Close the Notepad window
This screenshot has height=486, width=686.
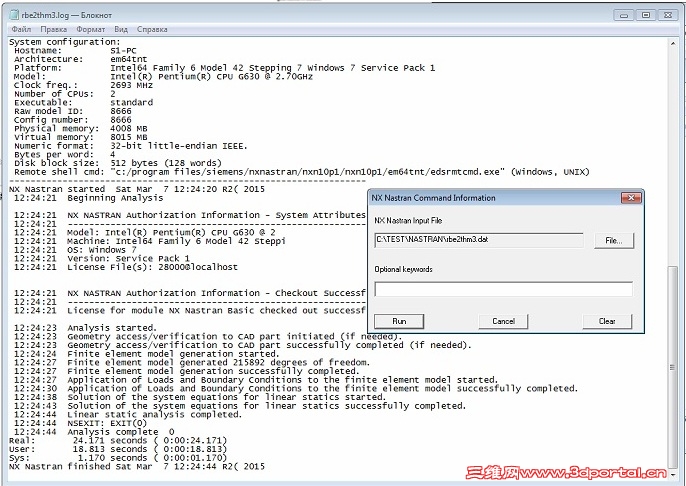[668, 15]
